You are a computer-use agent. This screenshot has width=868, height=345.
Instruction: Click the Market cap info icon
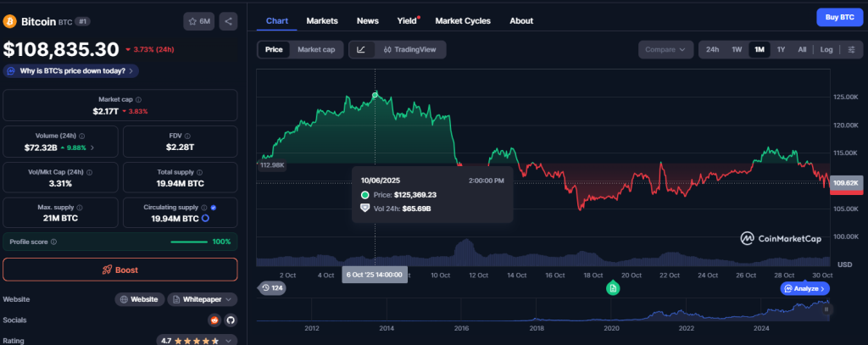point(138,100)
